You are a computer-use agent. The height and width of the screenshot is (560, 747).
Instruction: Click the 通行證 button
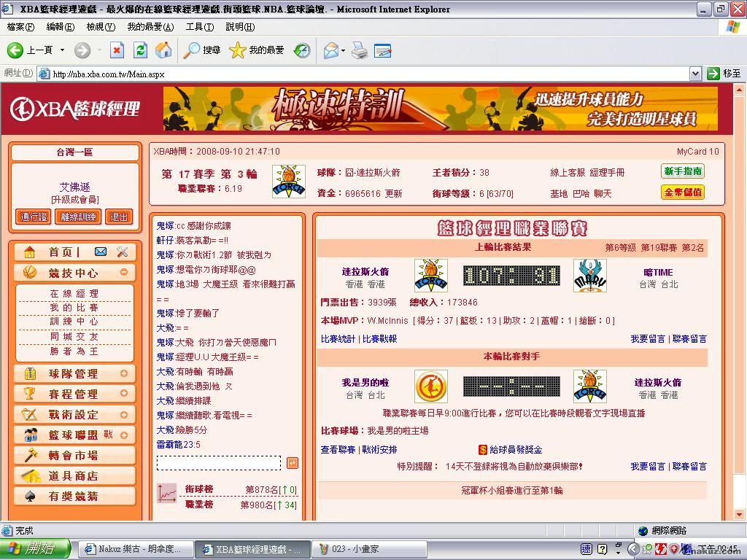coord(34,217)
